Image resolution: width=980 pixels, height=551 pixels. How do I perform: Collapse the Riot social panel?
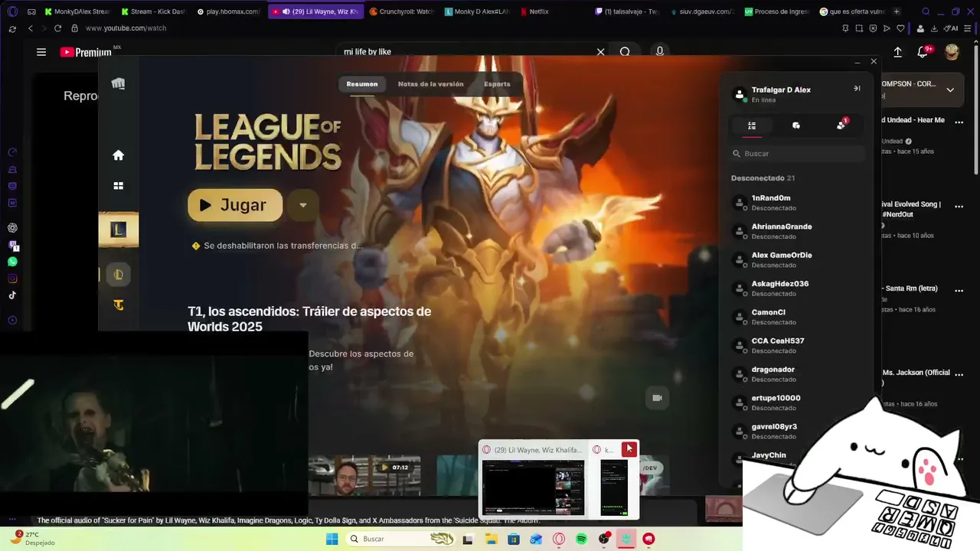[857, 89]
